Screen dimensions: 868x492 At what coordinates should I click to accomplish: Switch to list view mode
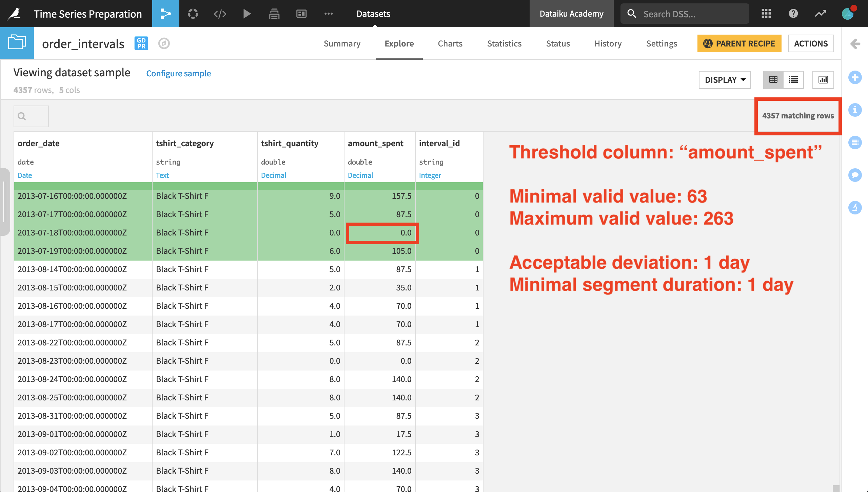793,80
